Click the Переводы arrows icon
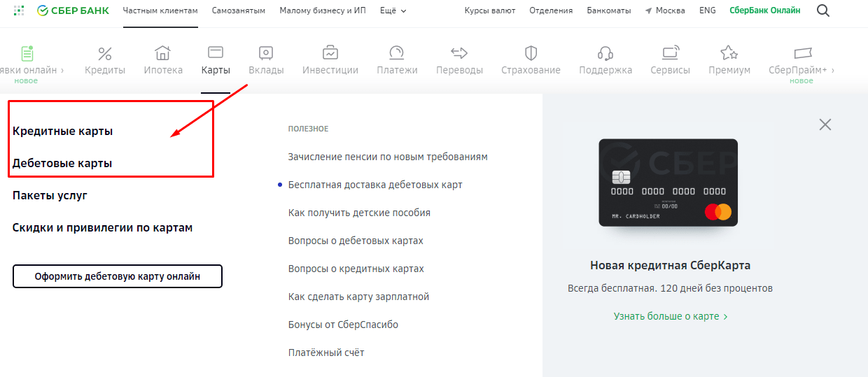 tap(459, 52)
